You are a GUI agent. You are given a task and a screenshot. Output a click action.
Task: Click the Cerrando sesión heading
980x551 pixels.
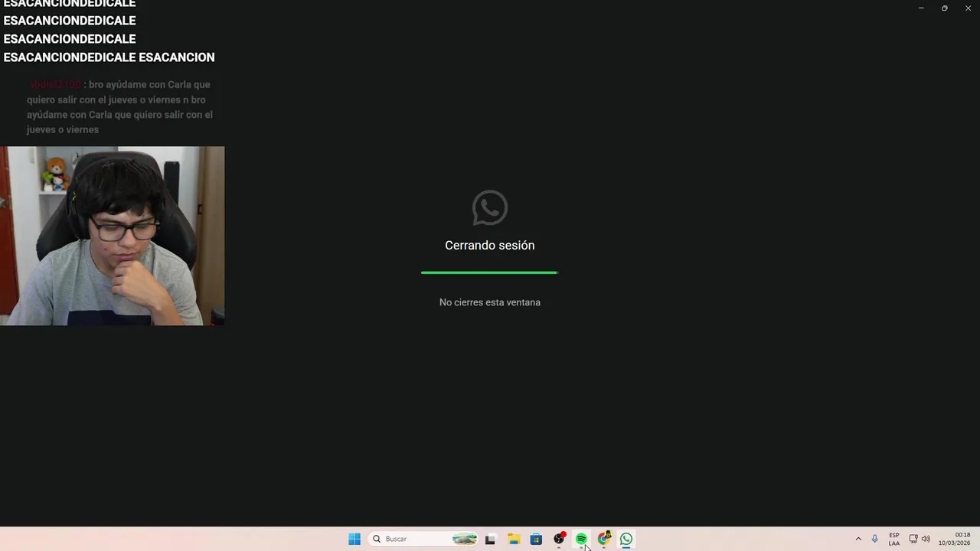click(490, 245)
